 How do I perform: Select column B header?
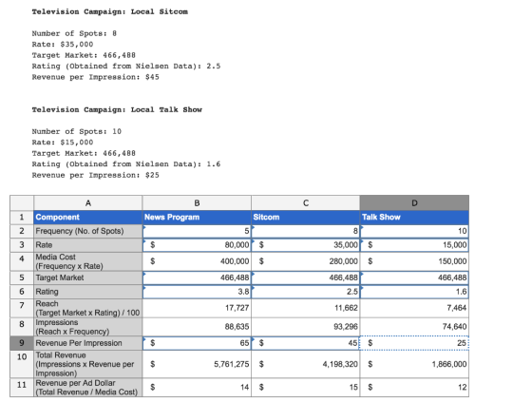coord(197,202)
